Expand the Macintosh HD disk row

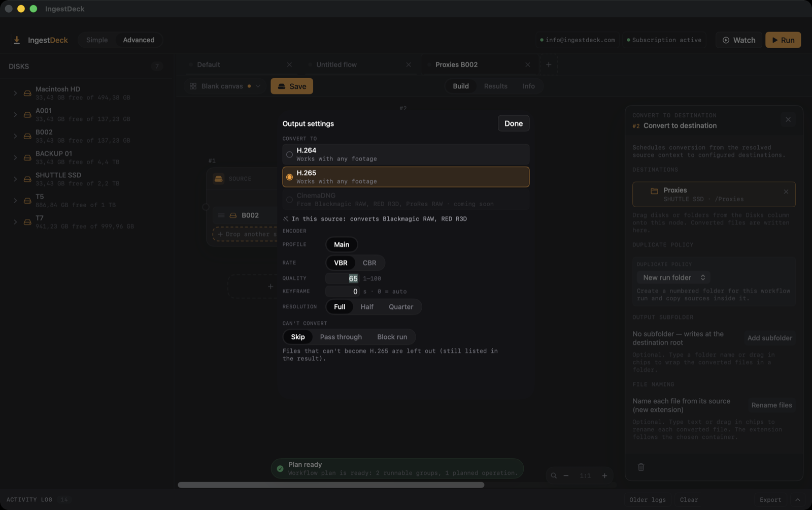pyautogui.click(x=15, y=93)
